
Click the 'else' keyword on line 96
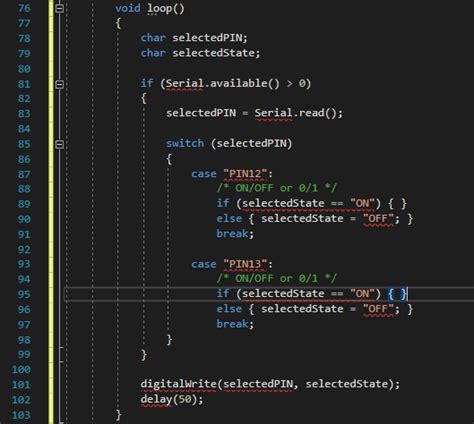[229, 309]
